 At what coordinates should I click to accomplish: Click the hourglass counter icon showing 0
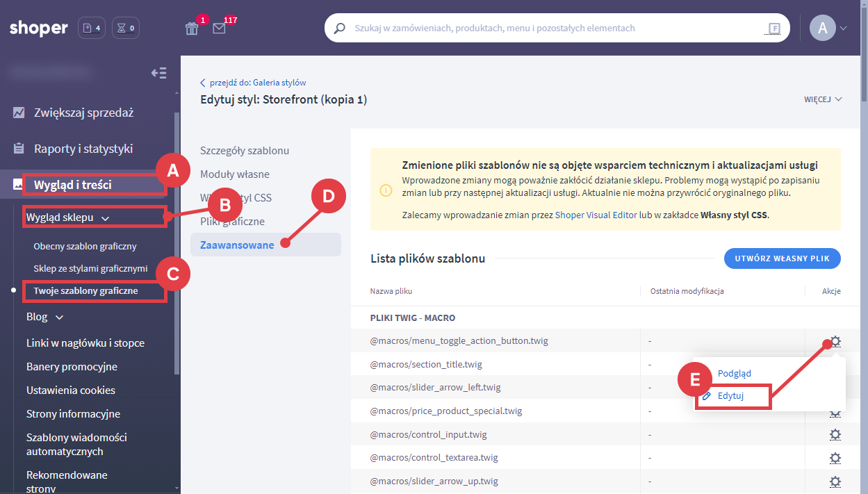[x=126, y=28]
